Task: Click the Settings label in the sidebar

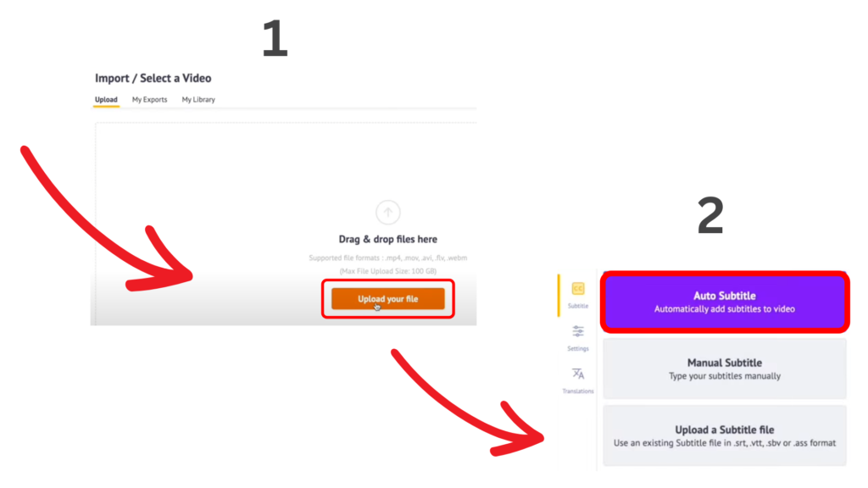Action: coord(577,347)
